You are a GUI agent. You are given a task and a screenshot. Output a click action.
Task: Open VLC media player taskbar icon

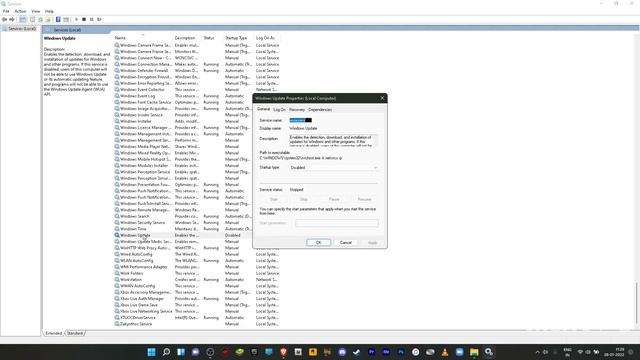click(444, 352)
